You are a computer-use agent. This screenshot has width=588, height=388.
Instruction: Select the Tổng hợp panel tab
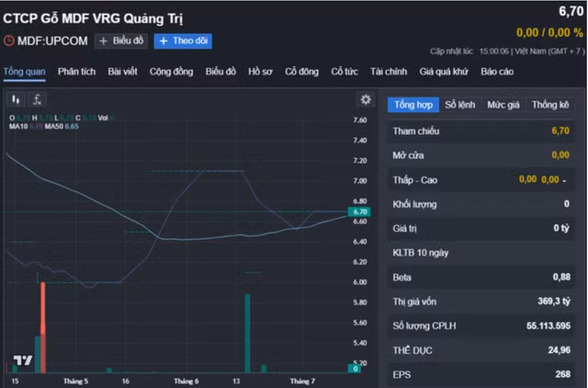pyautogui.click(x=413, y=105)
